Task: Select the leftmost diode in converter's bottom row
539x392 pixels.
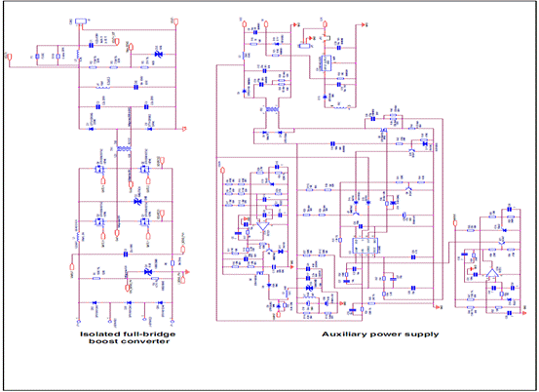Action: 95,302
